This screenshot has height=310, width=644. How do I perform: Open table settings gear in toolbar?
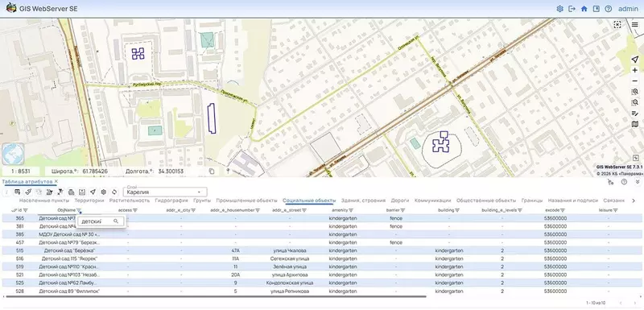click(x=104, y=192)
